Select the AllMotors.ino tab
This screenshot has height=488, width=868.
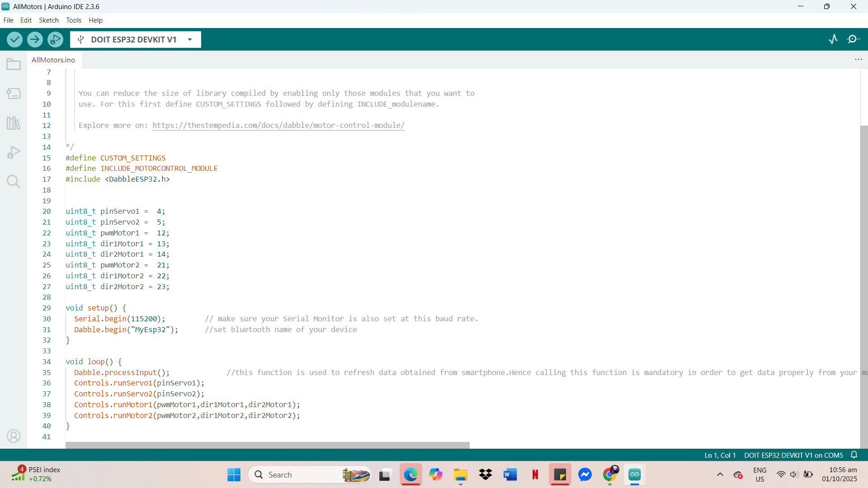pyautogui.click(x=53, y=60)
